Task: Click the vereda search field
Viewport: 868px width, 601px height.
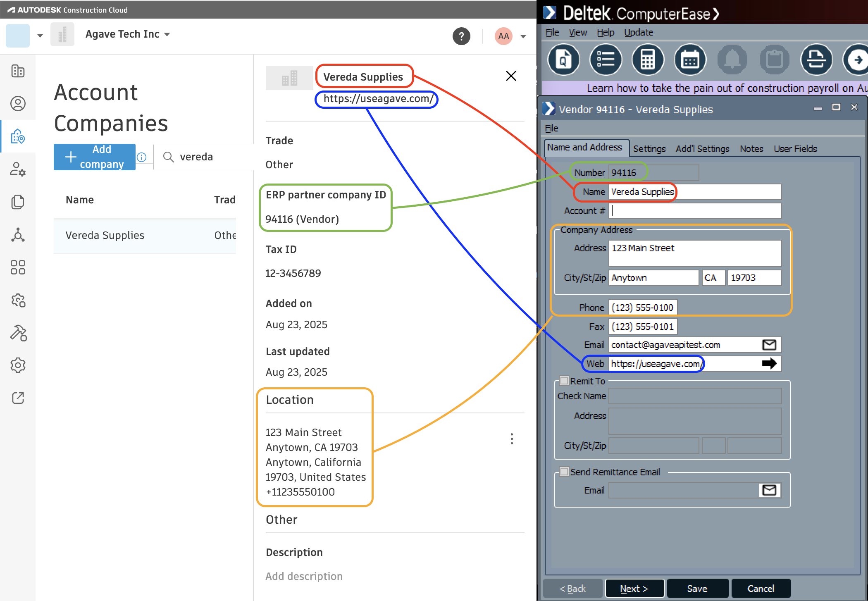Action: 203,157
